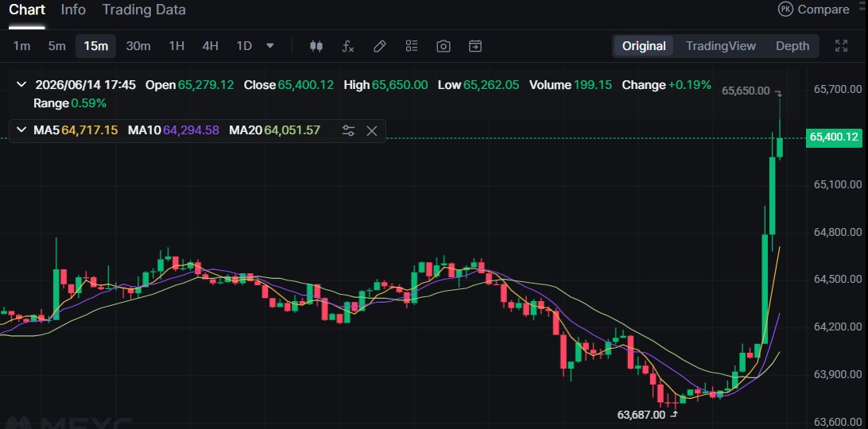Click the 65,100.00 price axis label

(x=838, y=184)
